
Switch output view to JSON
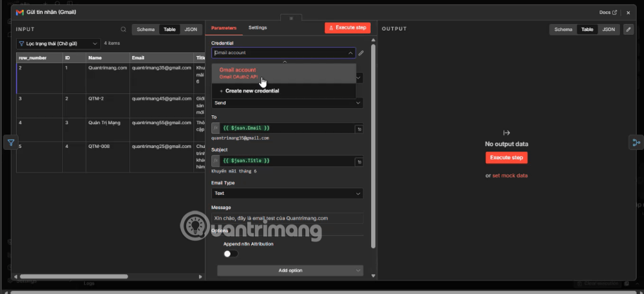click(x=609, y=30)
